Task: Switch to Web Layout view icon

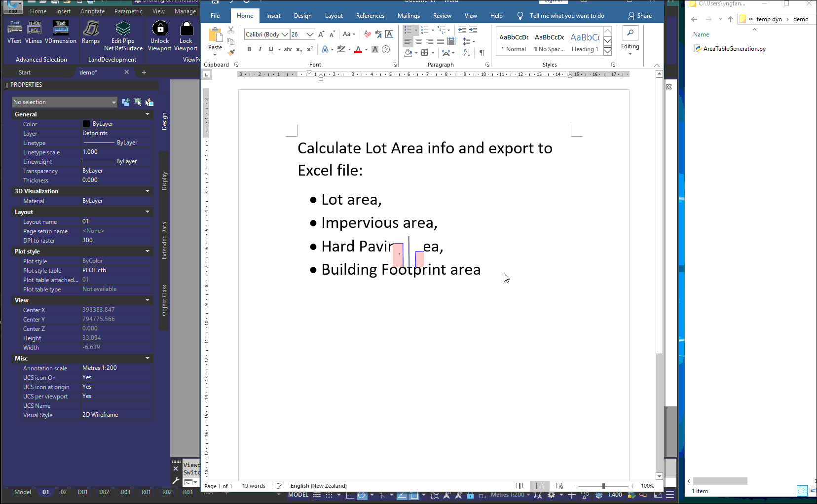Action: click(x=559, y=486)
